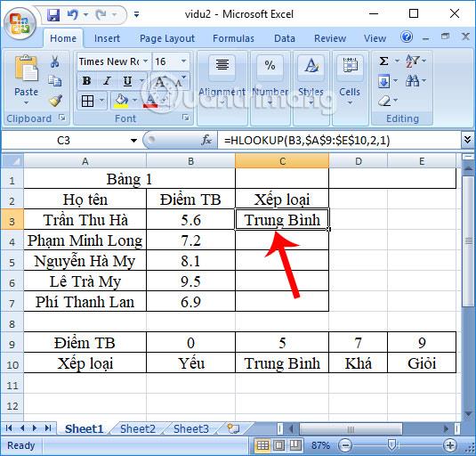Open the Fill Color dropdown arrow
This screenshot has height=456, width=476.
pos(135,101)
